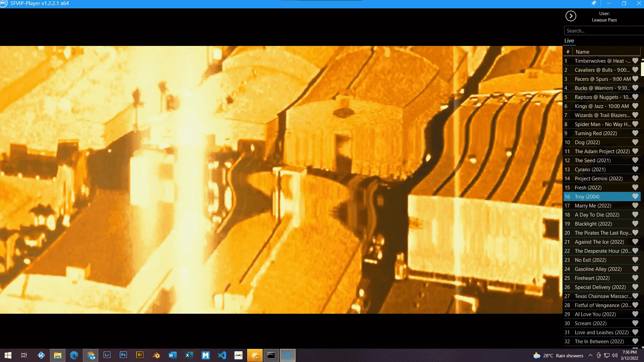The height and width of the screenshot is (362, 644).
Task: Play Love and Leashes (2022)
Action: (x=602, y=332)
